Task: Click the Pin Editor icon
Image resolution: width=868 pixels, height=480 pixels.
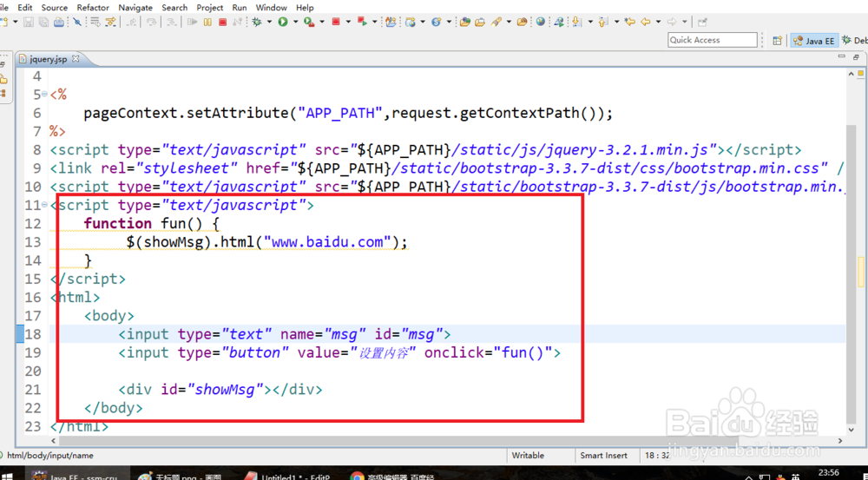Action: (702, 23)
